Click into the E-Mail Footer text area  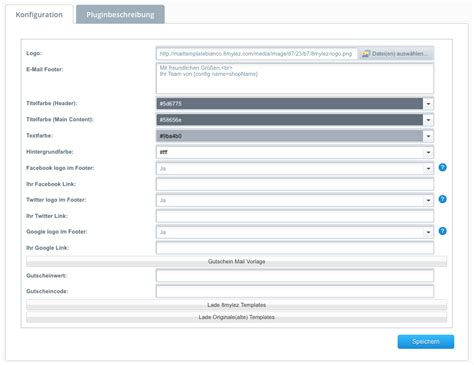295,78
